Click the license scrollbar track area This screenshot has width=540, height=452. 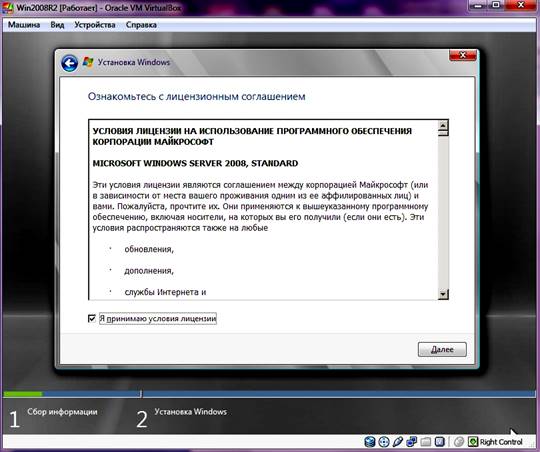tap(443, 213)
